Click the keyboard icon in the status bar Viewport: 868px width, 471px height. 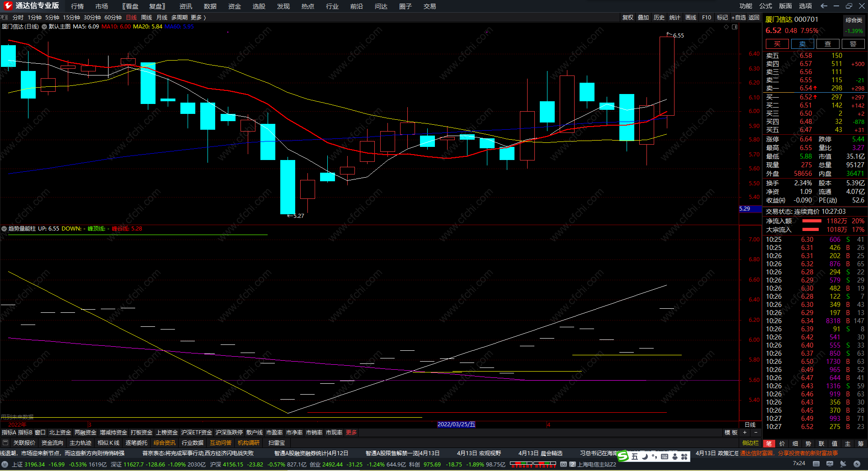(816, 464)
